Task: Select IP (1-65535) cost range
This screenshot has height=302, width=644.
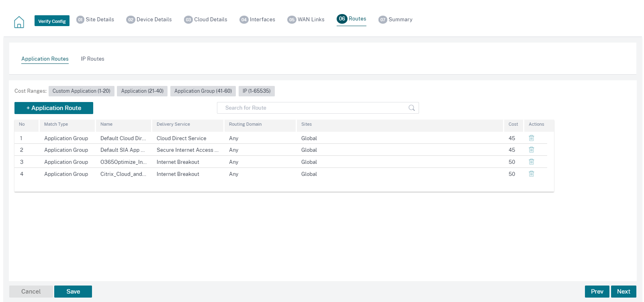Action: pos(257,91)
